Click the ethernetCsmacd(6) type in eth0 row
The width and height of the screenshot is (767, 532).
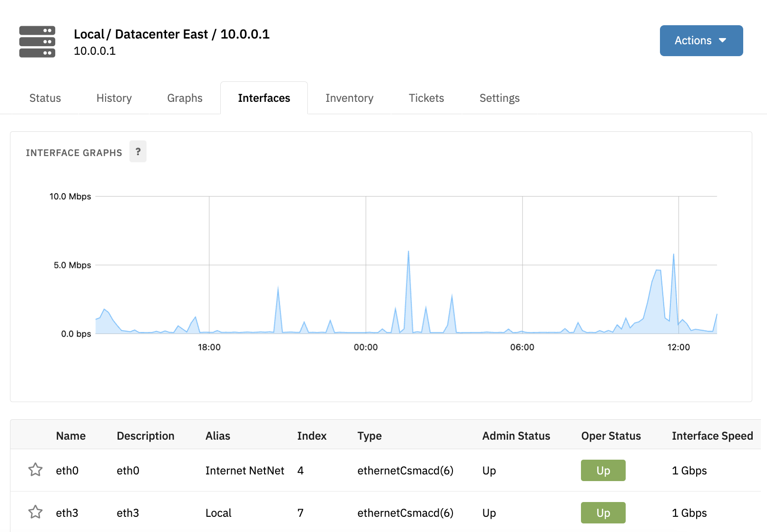(x=405, y=471)
